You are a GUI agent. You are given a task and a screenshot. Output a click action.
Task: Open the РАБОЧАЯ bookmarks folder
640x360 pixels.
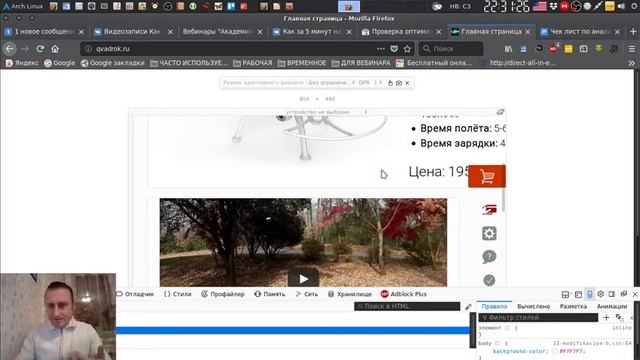click(x=252, y=63)
